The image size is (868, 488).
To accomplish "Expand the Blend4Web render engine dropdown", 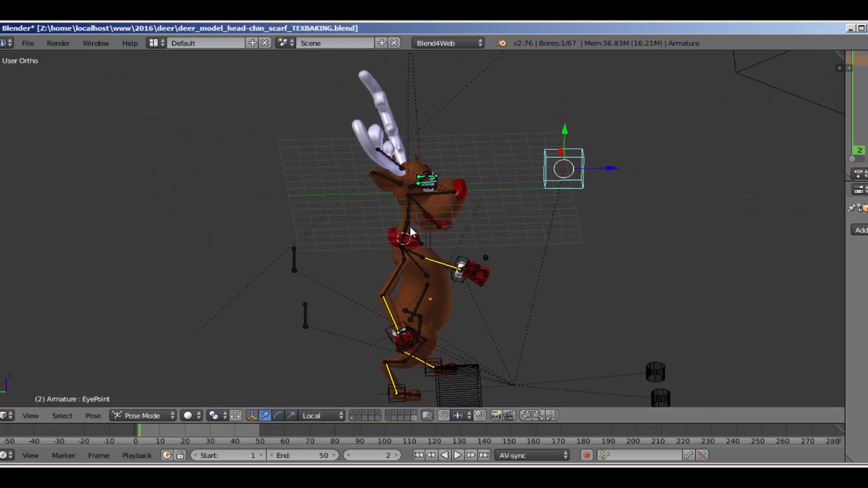I will tap(448, 43).
